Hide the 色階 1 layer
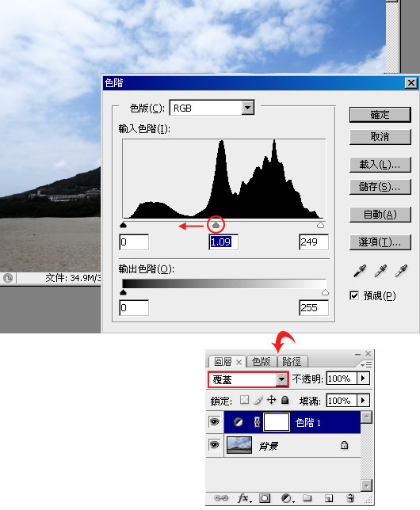Viewport: 420px width, 510px height. (214, 422)
